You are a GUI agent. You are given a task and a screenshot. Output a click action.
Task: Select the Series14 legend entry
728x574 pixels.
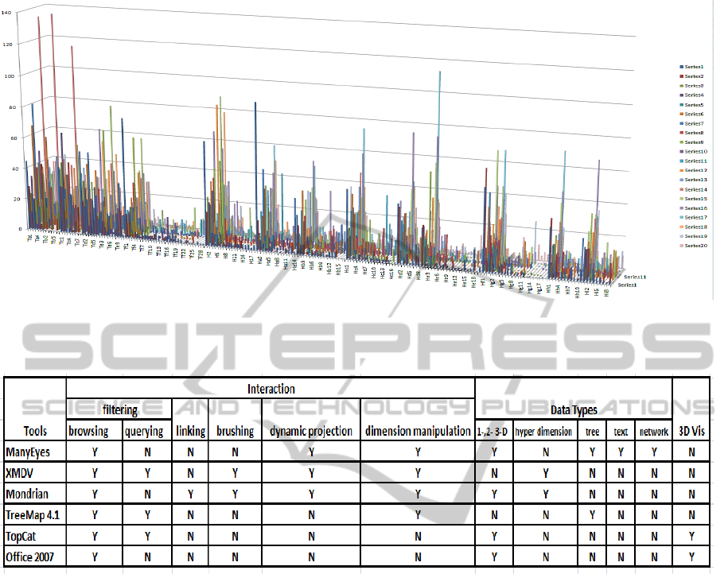tap(695, 189)
